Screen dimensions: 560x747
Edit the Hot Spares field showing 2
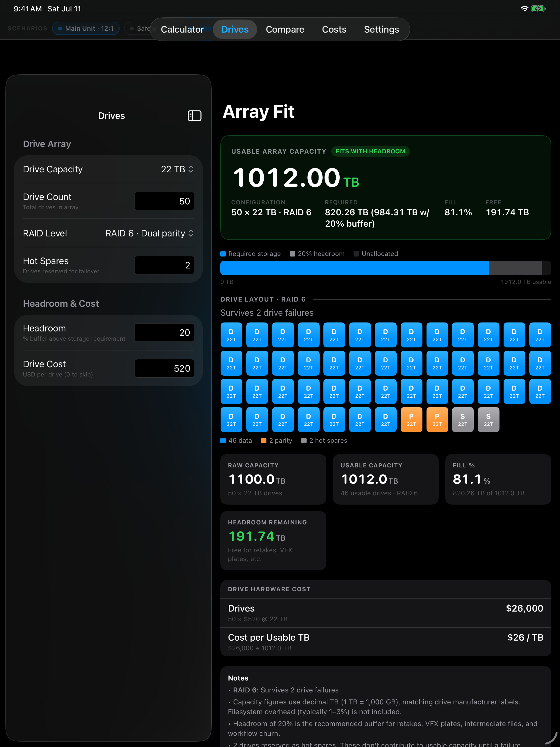[164, 265]
